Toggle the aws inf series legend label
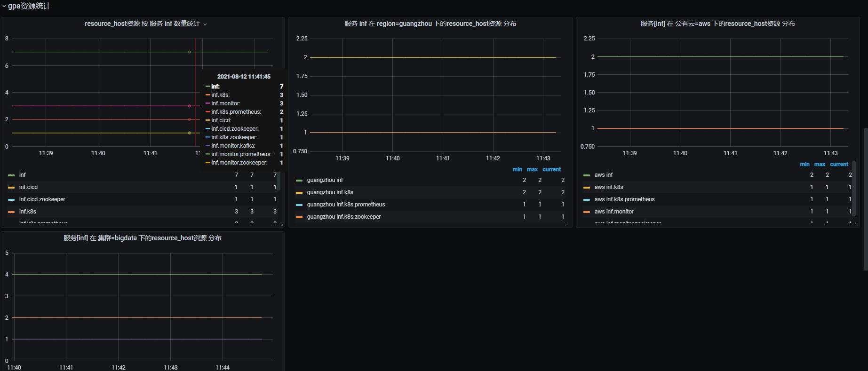 point(604,175)
